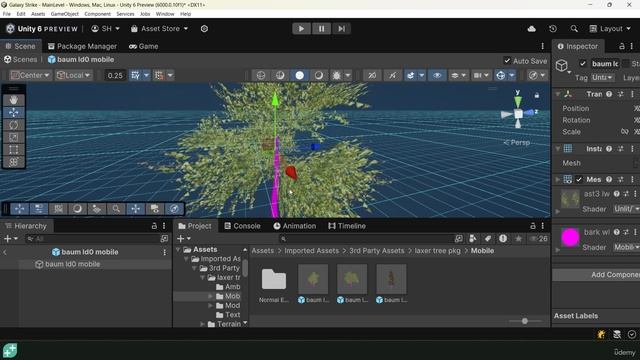The width and height of the screenshot is (640, 360).
Task: Select the Scale tool
Action: click(x=13, y=138)
